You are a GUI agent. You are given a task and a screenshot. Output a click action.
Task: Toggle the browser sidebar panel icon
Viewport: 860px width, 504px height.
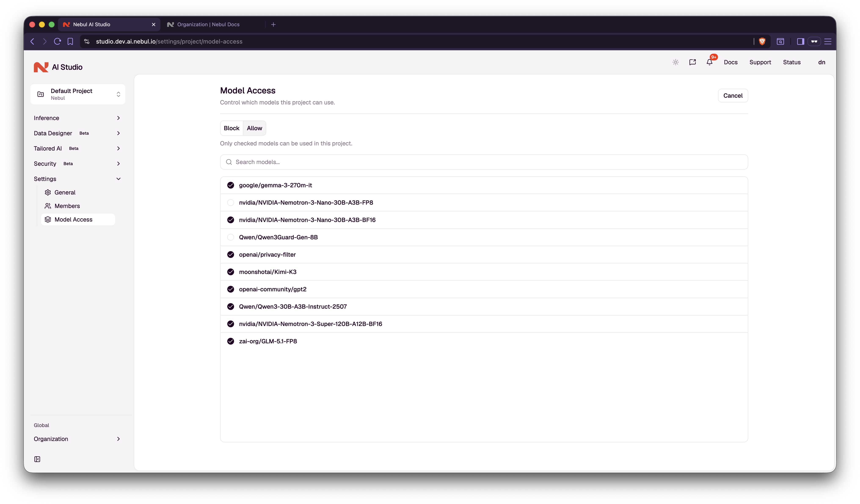pos(801,41)
